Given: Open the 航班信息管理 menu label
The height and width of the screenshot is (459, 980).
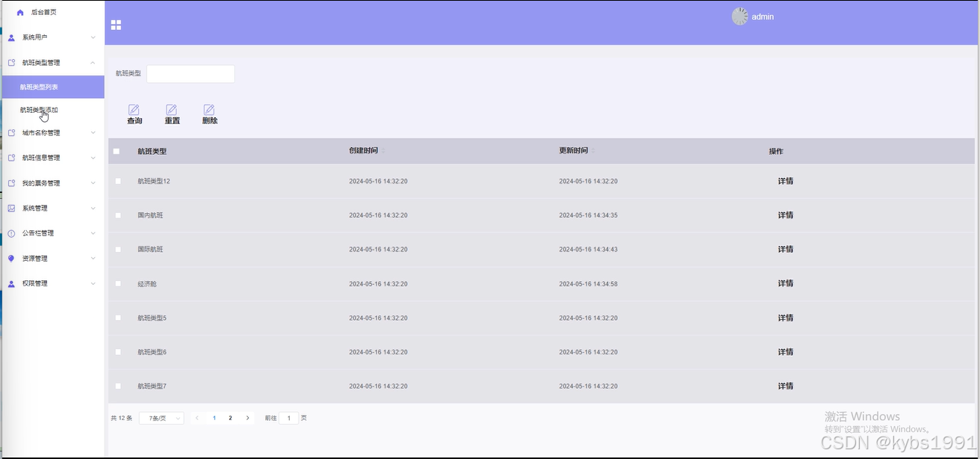Looking at the screenshot, I should pyautogui.click(x=41, y=158).
